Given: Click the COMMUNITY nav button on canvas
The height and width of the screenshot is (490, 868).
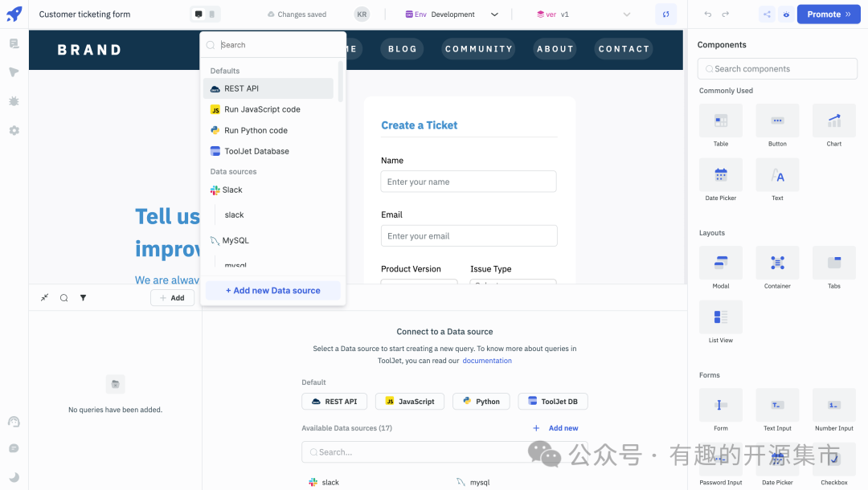Looking at the screenshot, I should click(x=479, y=49).
